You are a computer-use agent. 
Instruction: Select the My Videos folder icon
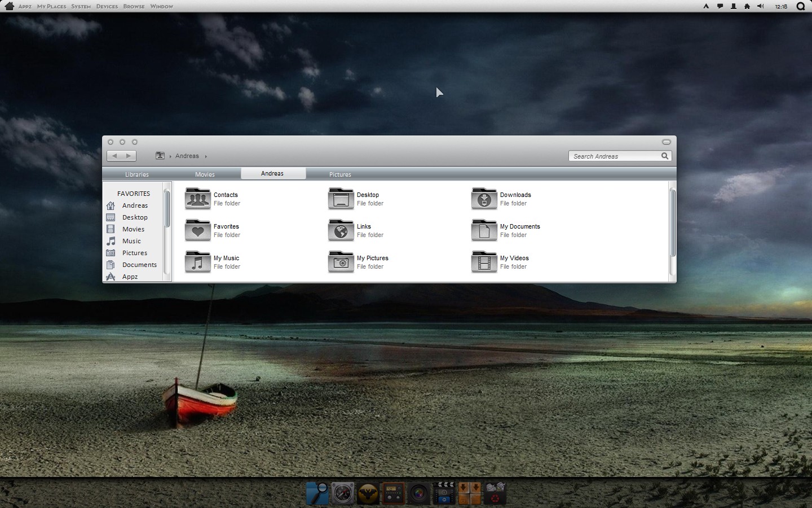[x=484, y=262]
